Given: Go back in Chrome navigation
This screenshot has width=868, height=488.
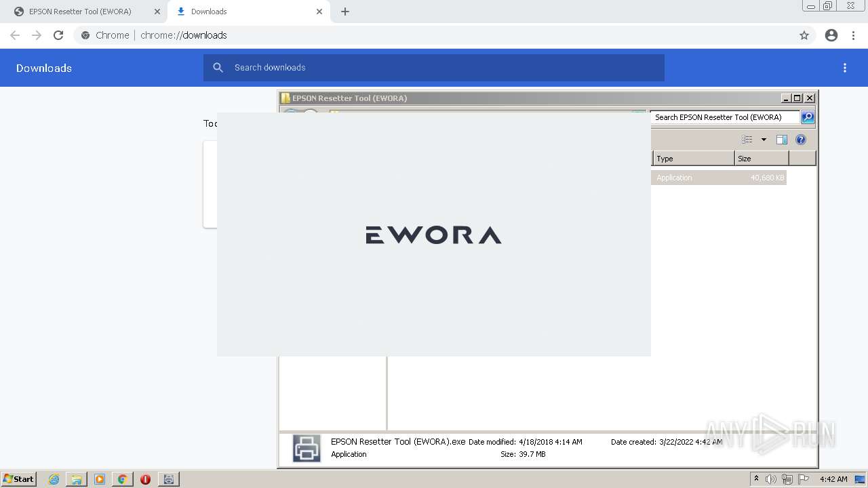Looking at the screenshot, I should (x=15, y=35).
